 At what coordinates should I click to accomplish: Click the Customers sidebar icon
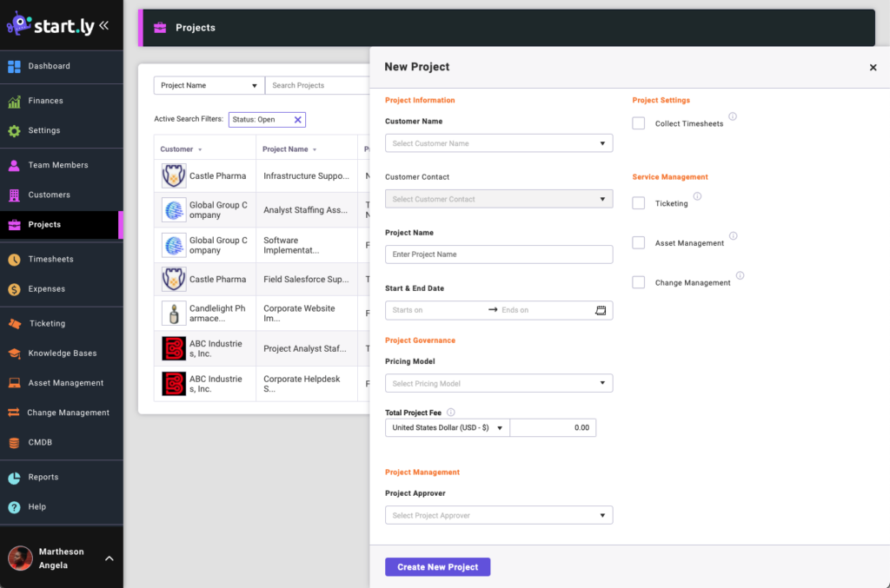[x=16, y=195]
